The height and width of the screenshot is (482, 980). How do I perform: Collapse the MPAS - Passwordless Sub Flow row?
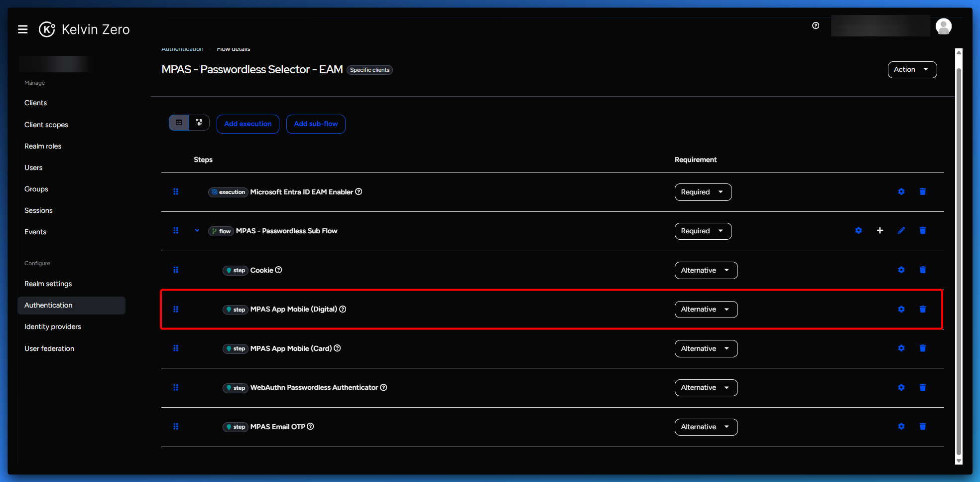[x=197, y=231]
